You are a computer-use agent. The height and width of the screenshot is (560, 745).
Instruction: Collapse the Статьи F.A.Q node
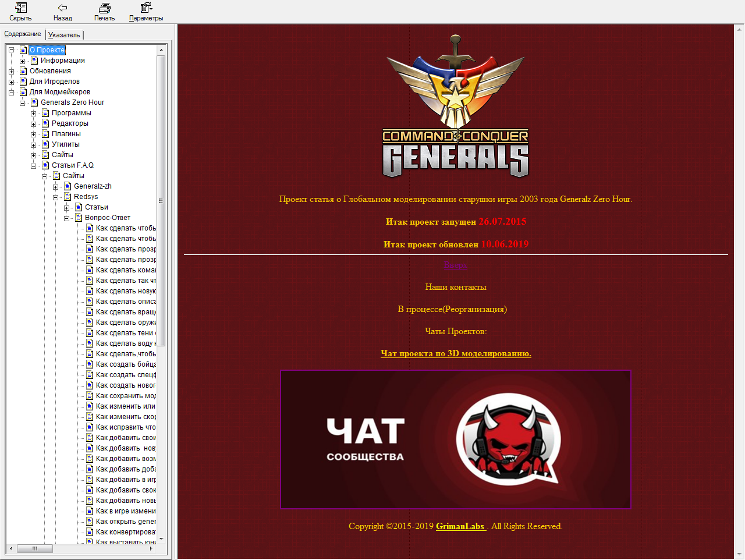(33, 165)
